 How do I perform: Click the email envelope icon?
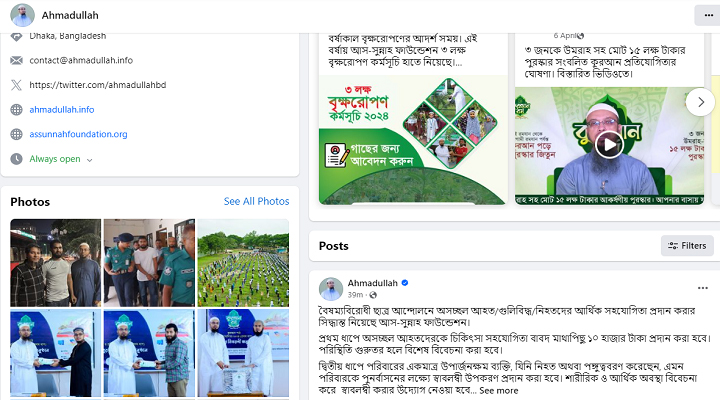[17, 60]
